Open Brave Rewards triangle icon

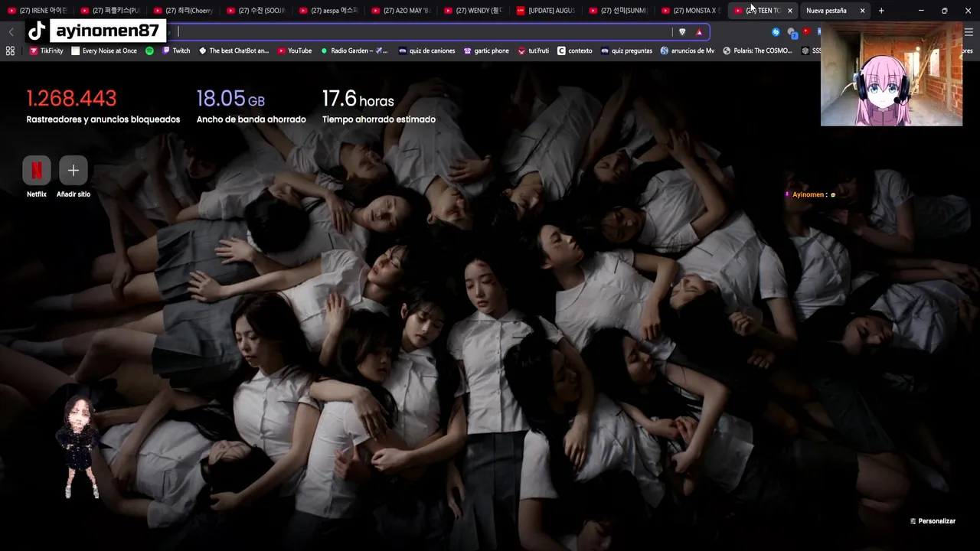click(699, 31)
